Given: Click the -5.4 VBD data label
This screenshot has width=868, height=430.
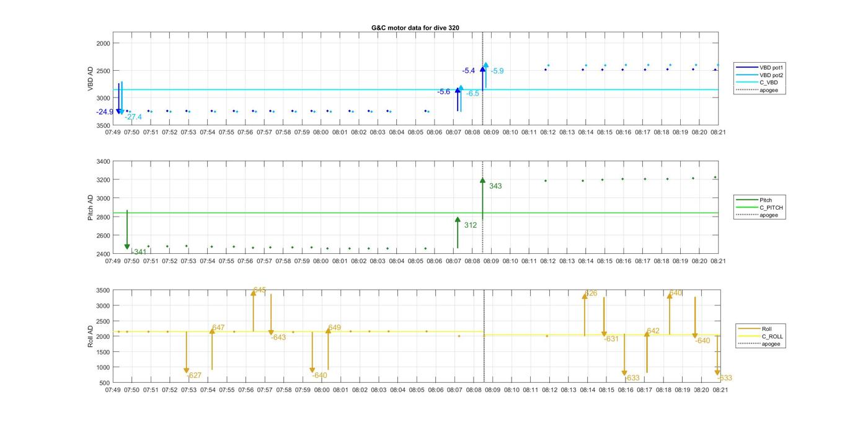Looking at the screenshot, I should pyautogui.click(x=469, y=71).
